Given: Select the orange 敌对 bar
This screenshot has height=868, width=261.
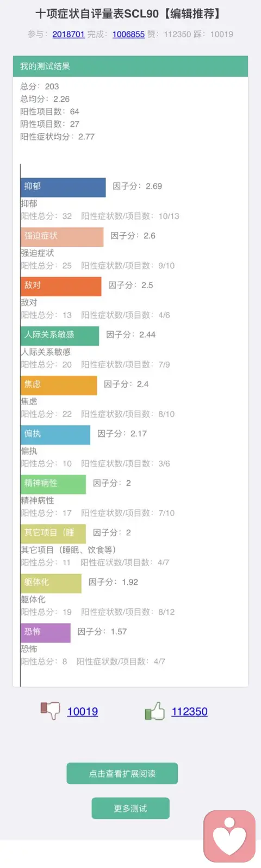Looking at the screenshot, I should pos(61,286).
